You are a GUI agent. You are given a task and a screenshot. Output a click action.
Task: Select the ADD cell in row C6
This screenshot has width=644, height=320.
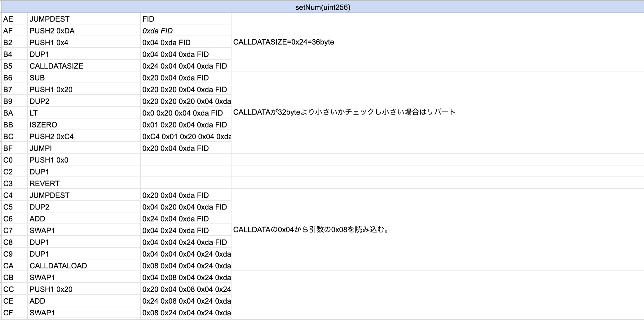84,219
